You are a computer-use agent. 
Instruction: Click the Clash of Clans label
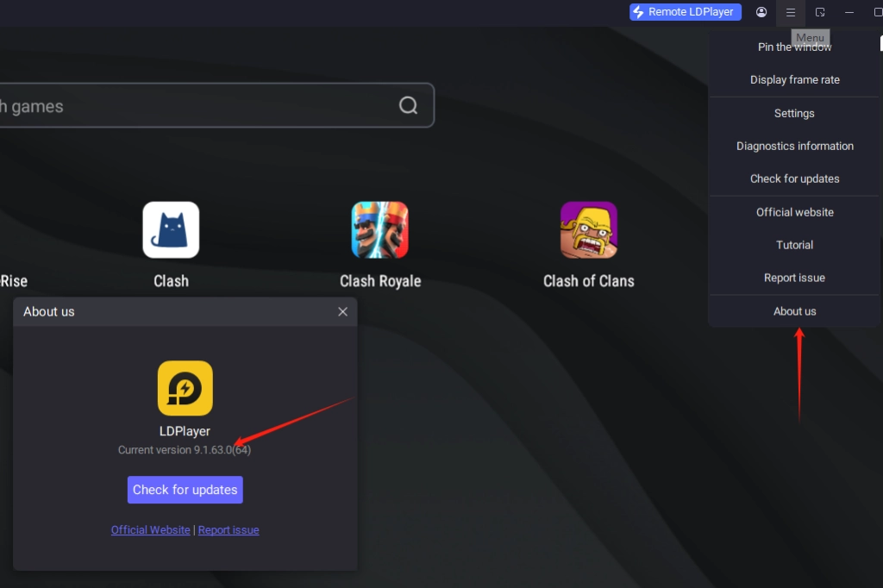(x=588, y=281)
